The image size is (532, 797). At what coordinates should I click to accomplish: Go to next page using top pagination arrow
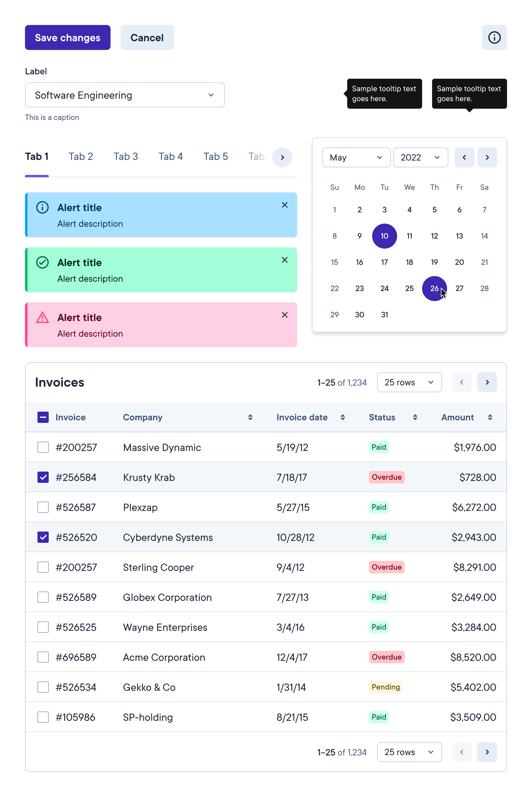487,382
